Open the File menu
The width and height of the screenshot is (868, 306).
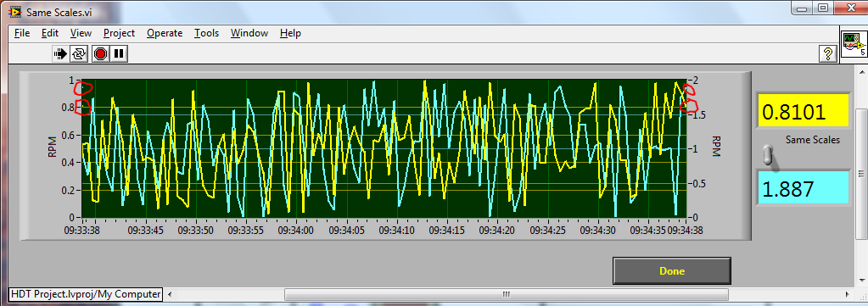[x=22, y=33]
